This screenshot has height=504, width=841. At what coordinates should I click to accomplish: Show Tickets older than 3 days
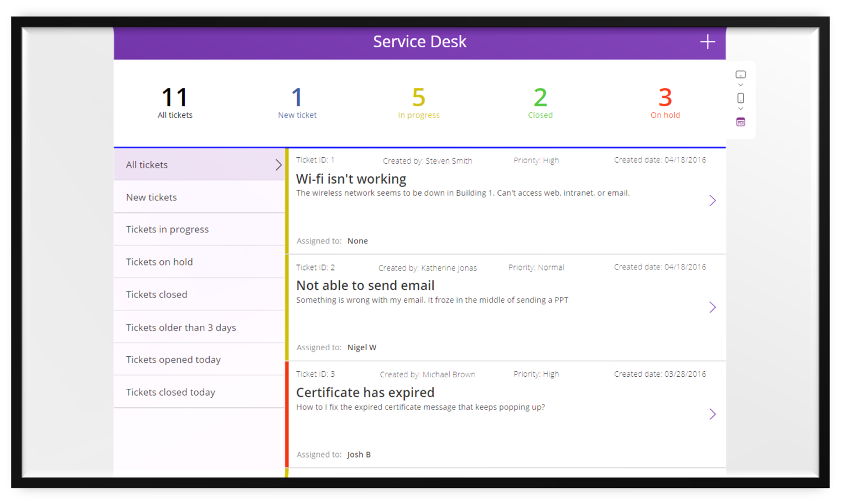pos(199,327)
